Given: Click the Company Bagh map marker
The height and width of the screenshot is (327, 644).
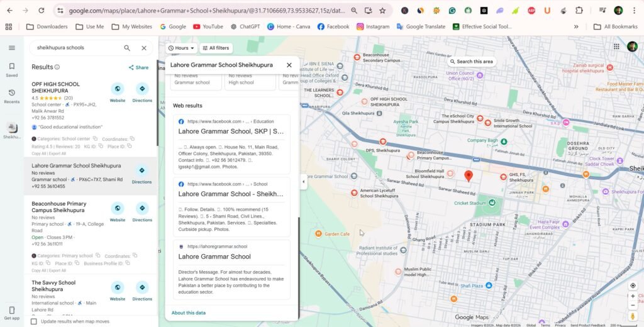Looking at the screenshot, I should tap(504, 141).
